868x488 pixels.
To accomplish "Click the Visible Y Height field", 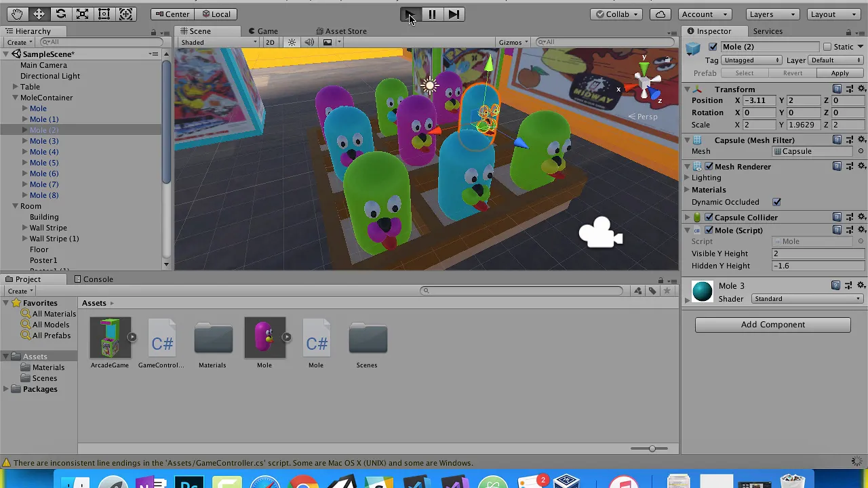I will click(817, 253).
